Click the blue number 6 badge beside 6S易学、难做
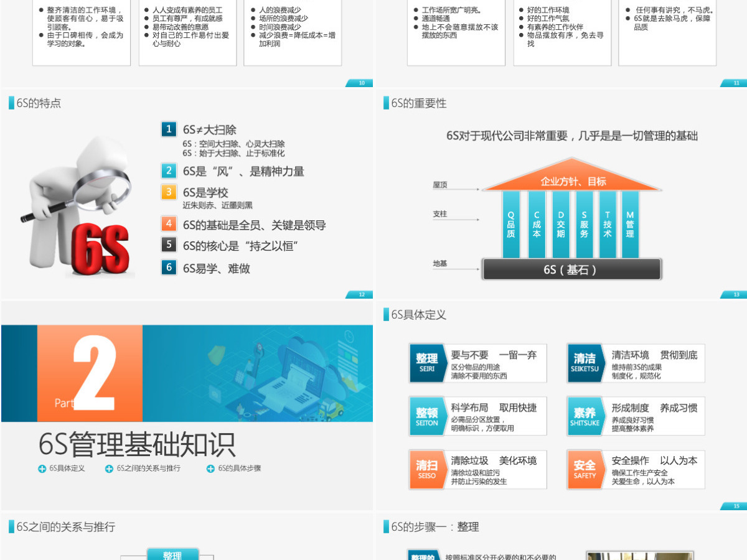 click(x=168, y=268)
